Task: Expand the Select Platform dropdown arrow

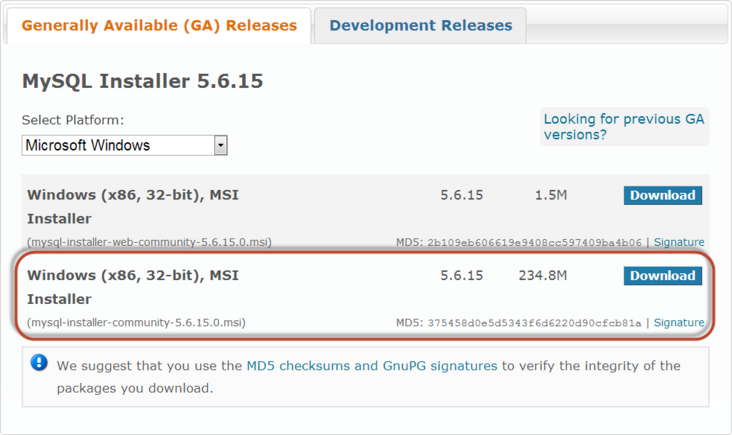Action: 220,145
